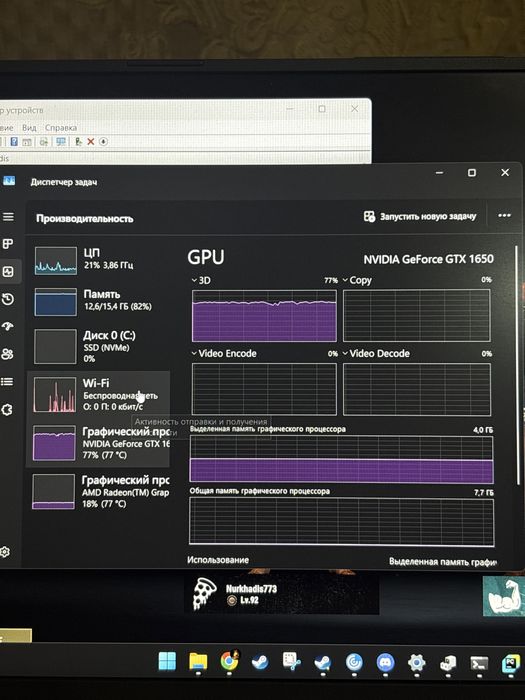
Task: Open PyCharm from taskbar
Action: coord(510,664)
